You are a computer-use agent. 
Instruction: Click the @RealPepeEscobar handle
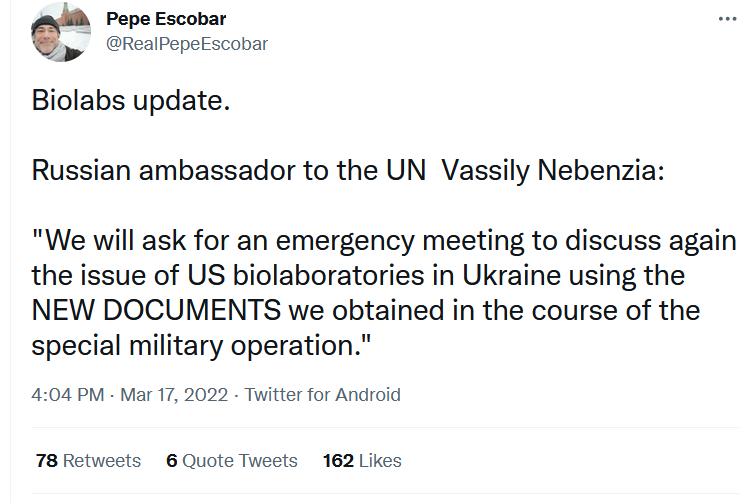(186, 44)
